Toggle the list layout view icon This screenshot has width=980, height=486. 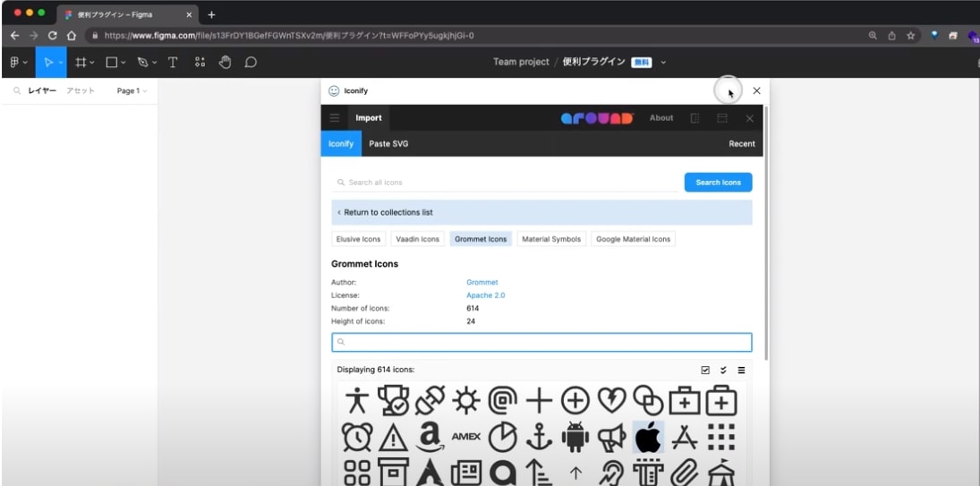741,370
